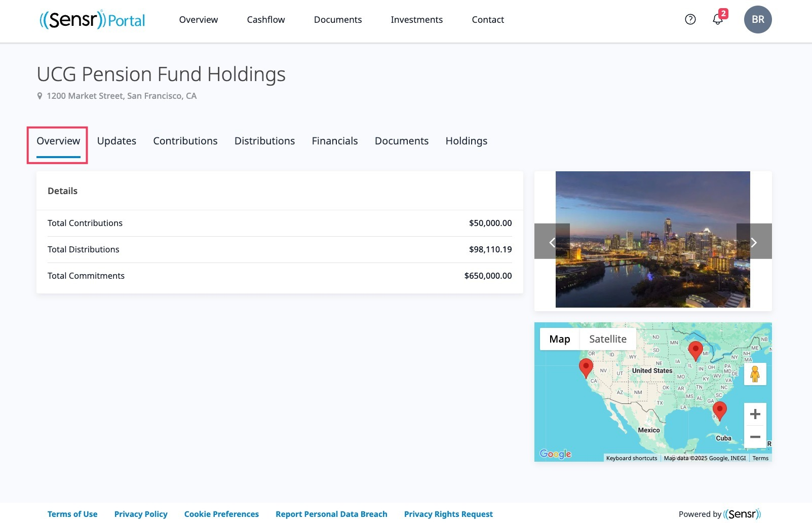Screen dimensions: 812x523
Task: Open the notifications bell icon
Action: coord(718,19)
